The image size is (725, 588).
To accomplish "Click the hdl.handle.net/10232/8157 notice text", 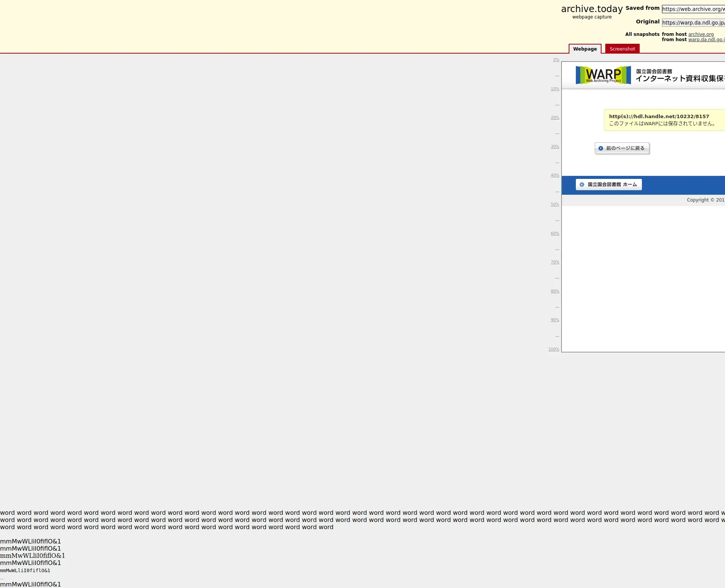I will (x=659, y=117).
